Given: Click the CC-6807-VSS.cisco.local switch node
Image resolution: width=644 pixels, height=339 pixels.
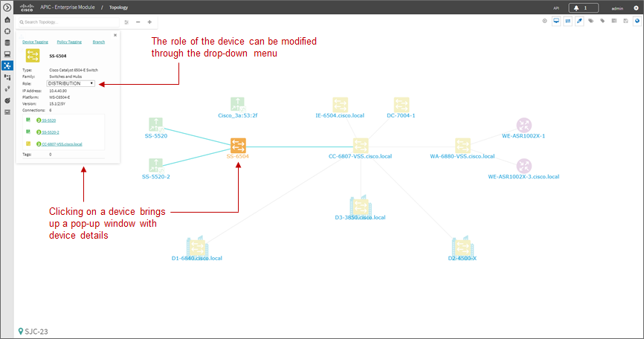Looking at the screenshot, I should pyautogui.click(x=361, y=145).
